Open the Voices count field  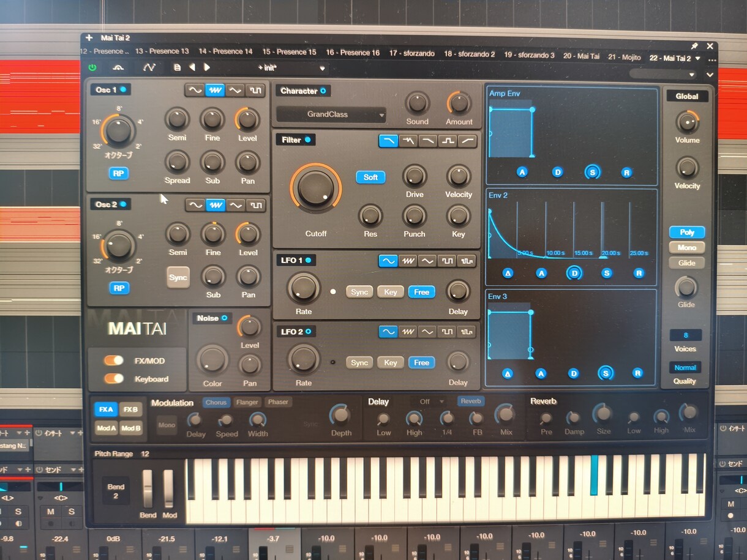(x=685, y=335)
